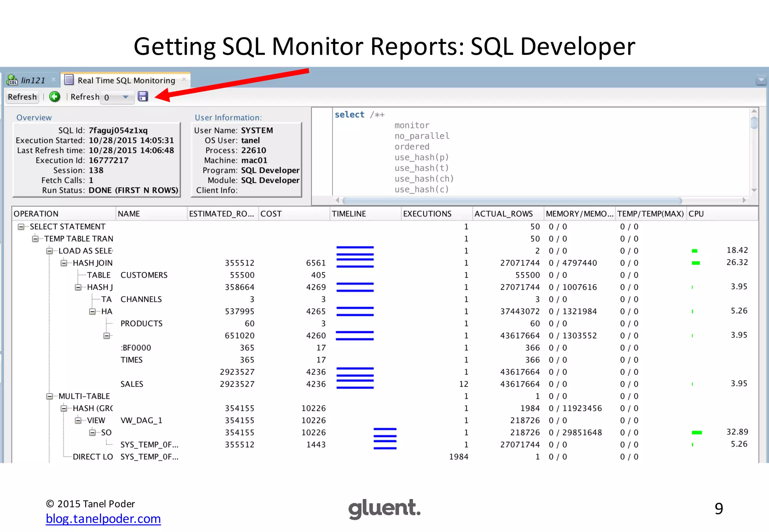Image resolution: width=769 pixels, height=532 pixels.
Task: Sort by the OPERATION column header
Action: [64, 214]
